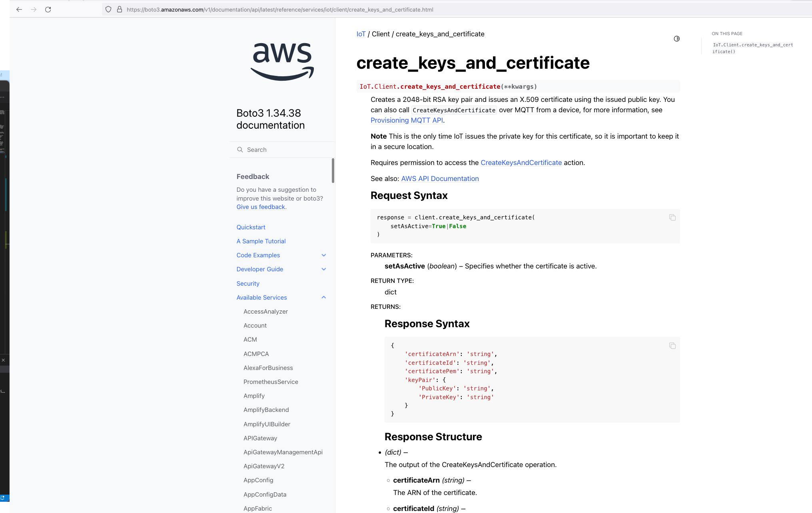The height and width of the screenshot is (513, 812).
Task: Select ACM in services list
Action: 250,340
